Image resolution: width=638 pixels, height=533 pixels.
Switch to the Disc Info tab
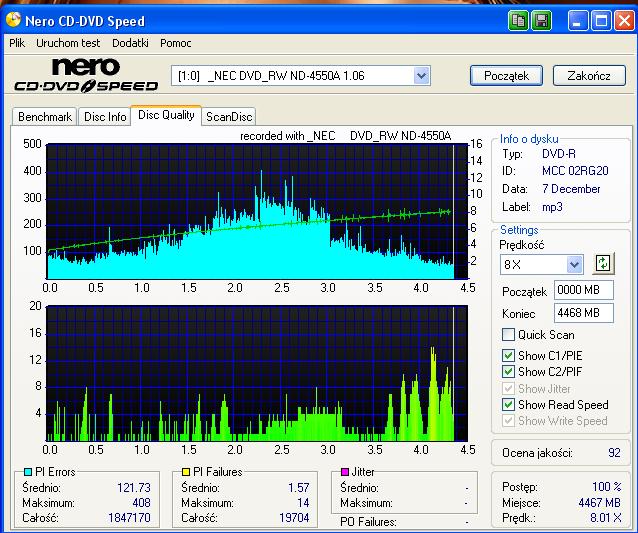(105, 117)
